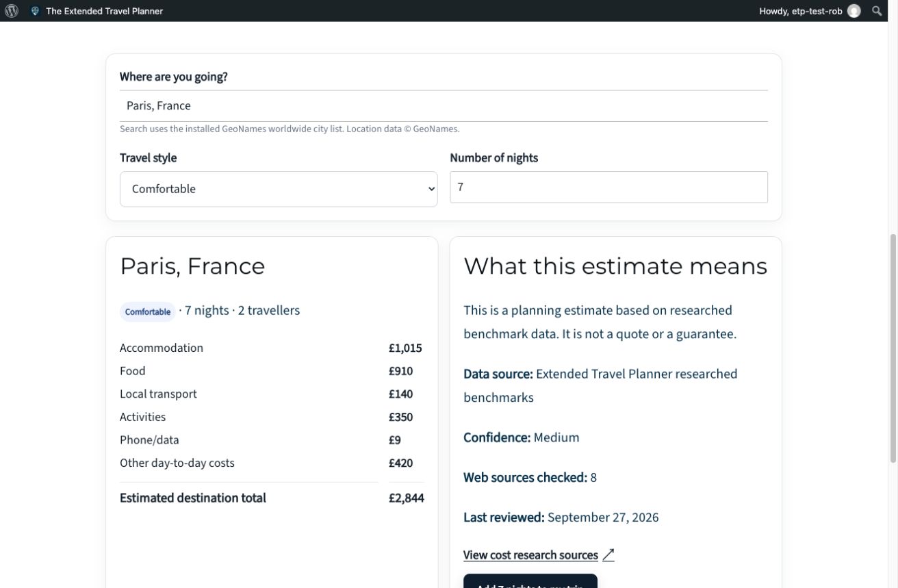Open the Travel style dropdown

279,189
